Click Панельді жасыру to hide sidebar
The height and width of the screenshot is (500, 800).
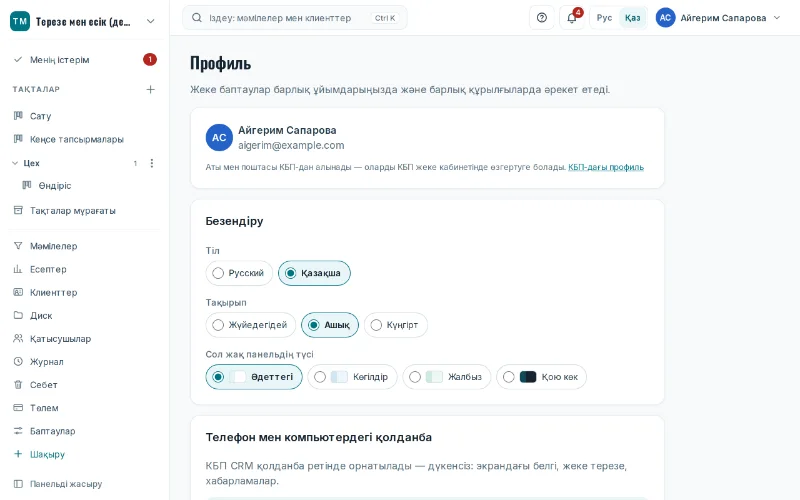pos(85,484)
